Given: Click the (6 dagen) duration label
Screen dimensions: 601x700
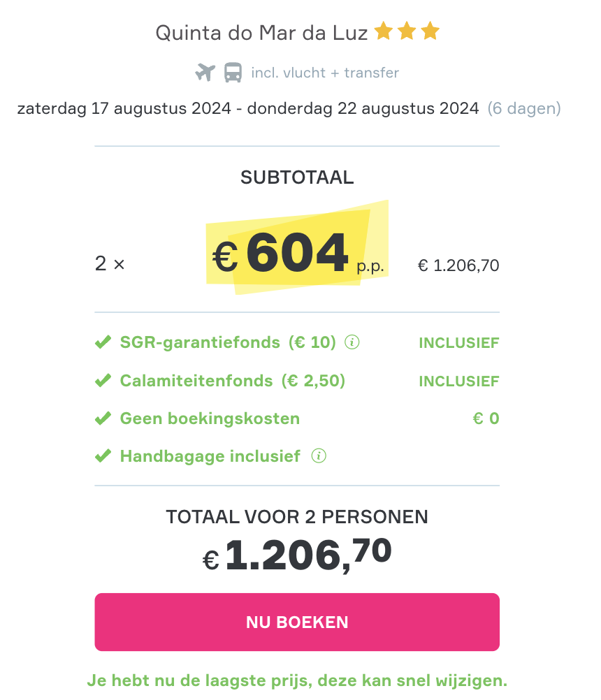Looking at the screenshot, I should [524, 108].
